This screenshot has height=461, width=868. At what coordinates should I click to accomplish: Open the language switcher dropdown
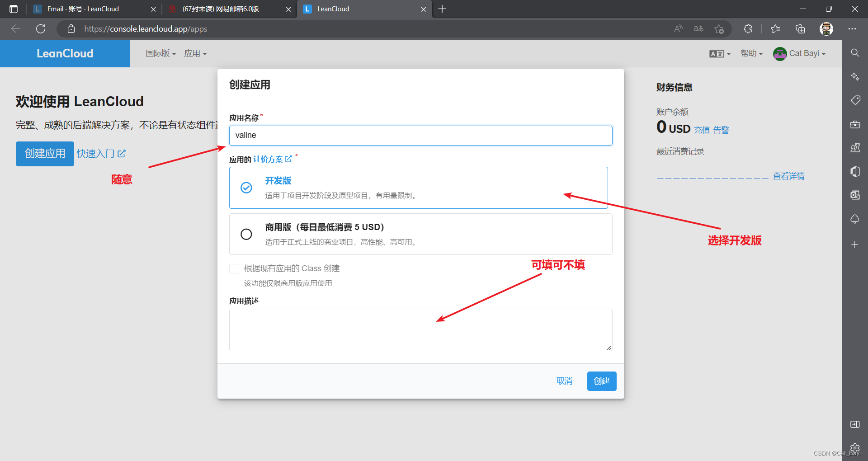click(720, 54)
